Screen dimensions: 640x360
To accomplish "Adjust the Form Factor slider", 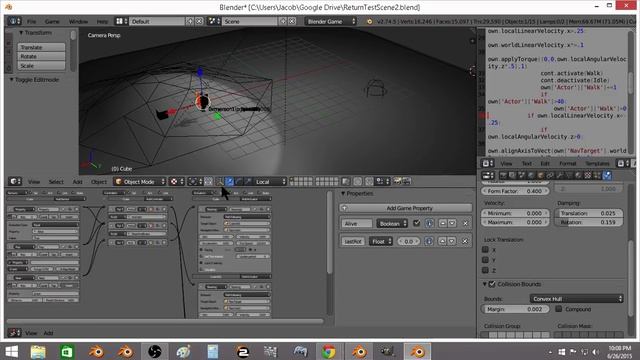I will 516,191.
